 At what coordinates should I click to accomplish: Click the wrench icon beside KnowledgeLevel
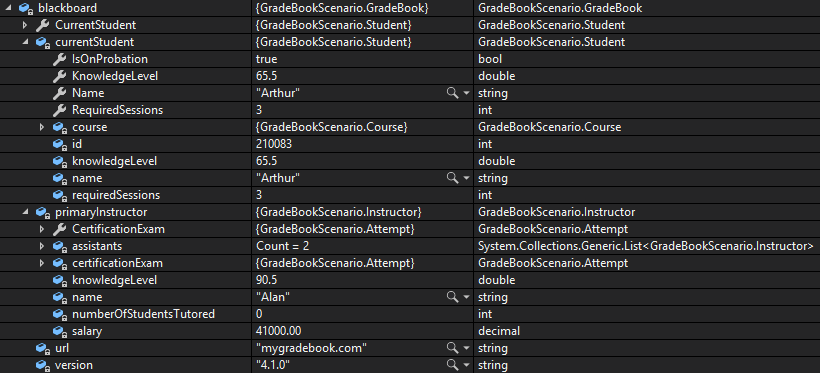coord(60,76)
